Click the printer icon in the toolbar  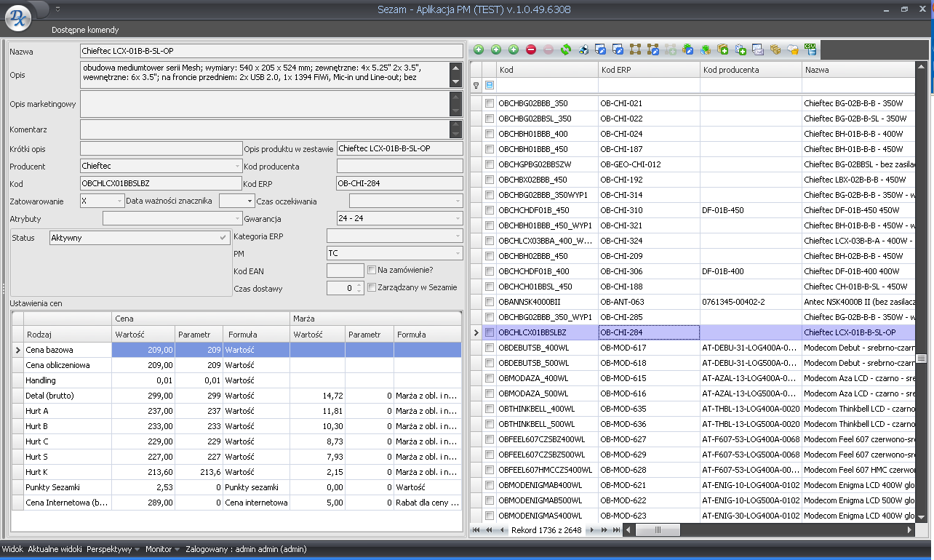click(x=583, y=49)
